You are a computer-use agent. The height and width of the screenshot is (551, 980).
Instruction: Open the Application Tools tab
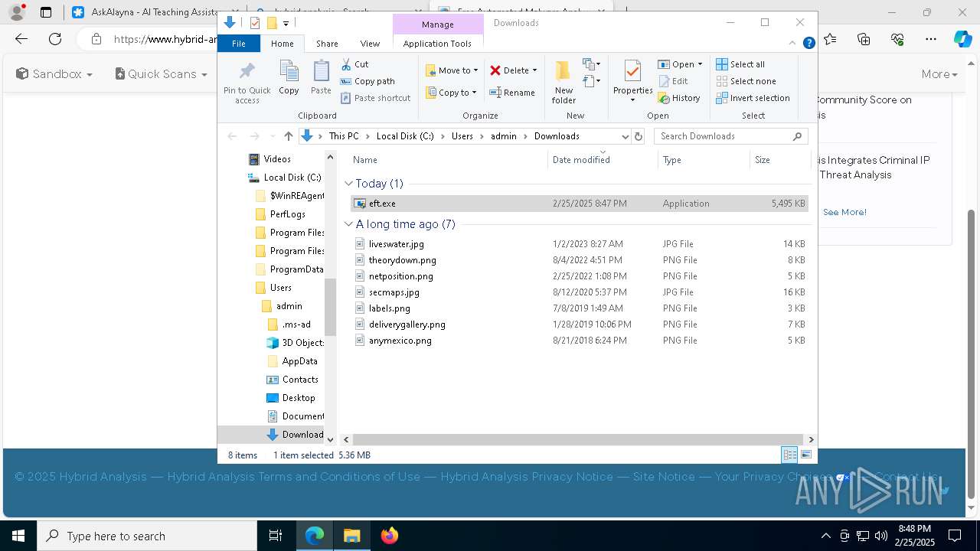coord(437,44)
